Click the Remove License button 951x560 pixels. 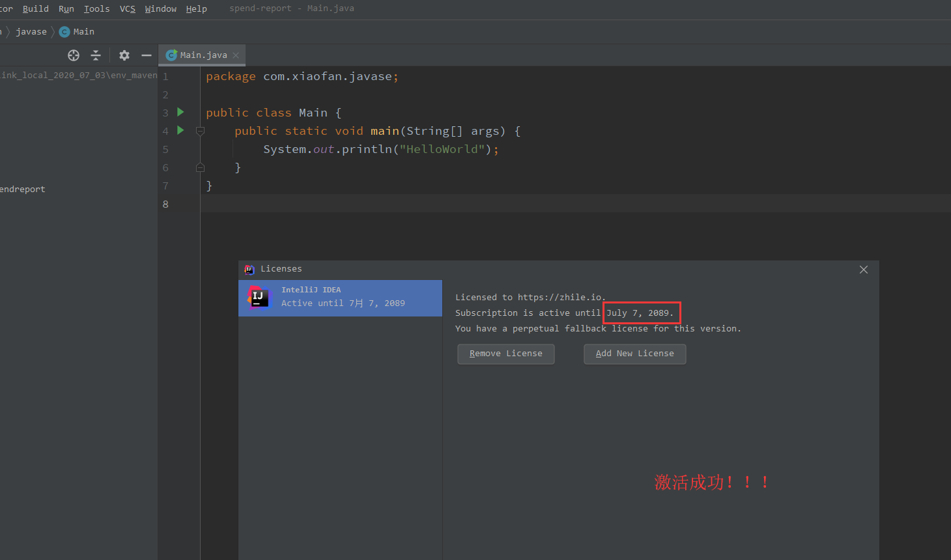coord(506,354)
